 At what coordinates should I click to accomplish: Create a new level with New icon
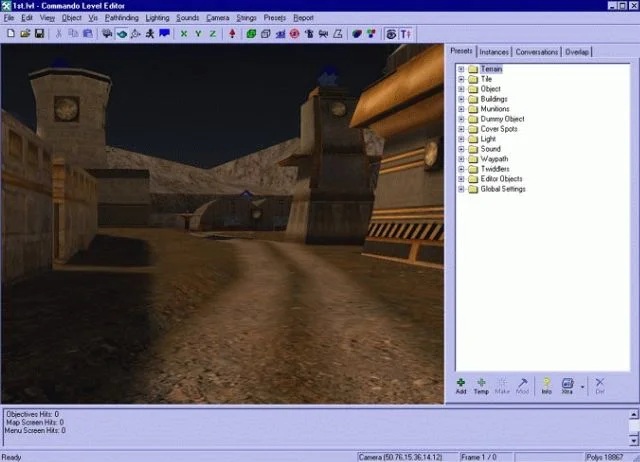tap(11, 33)
